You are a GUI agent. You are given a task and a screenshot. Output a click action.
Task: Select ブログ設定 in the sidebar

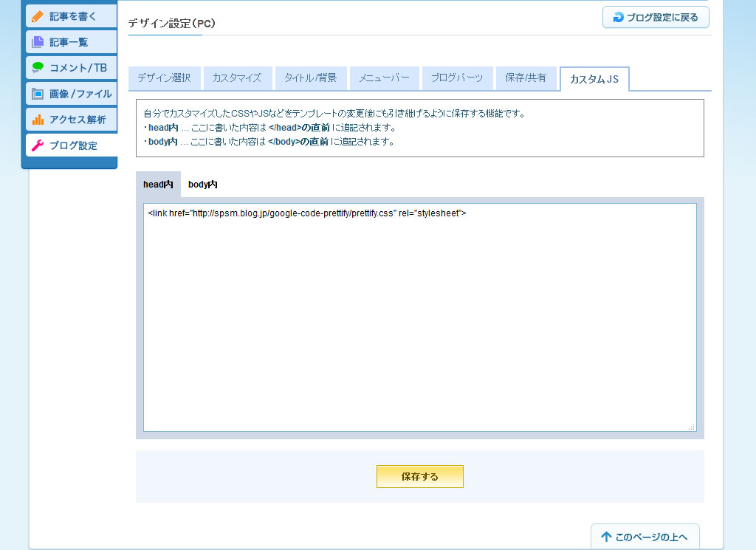click(72, 145)
